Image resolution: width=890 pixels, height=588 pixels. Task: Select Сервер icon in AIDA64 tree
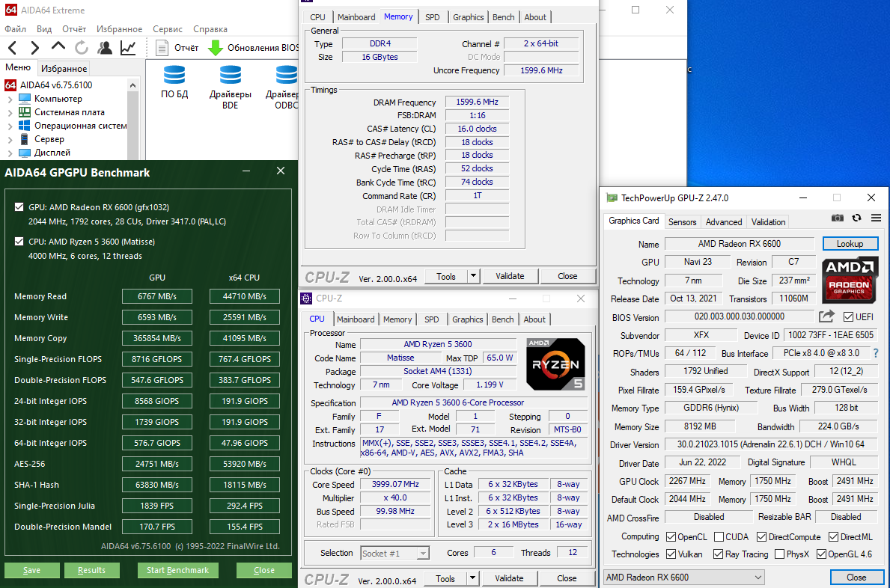[25, 139]
